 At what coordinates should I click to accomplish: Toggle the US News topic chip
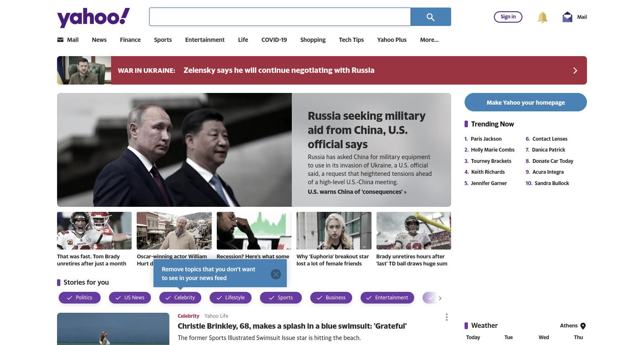130,298
